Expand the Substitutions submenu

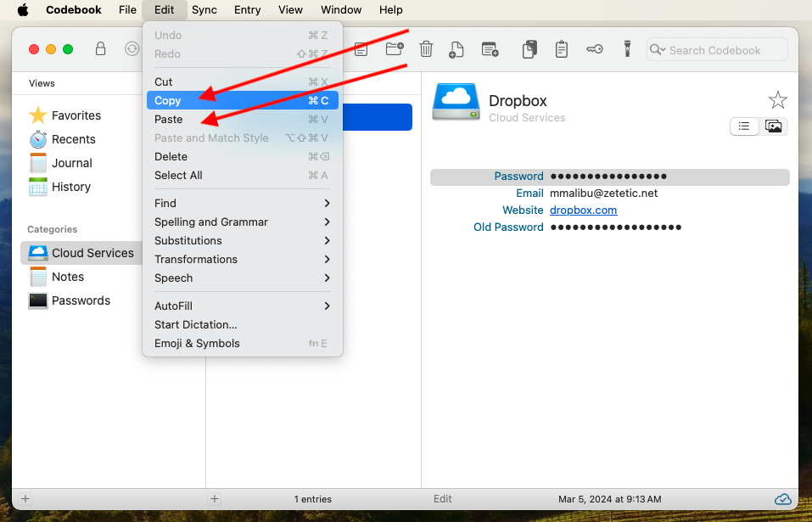point(243,240)
